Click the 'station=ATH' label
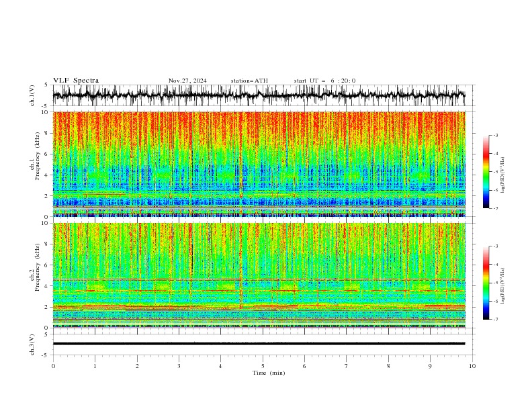This screenshot has width=532, height=411. click(249, 81)
